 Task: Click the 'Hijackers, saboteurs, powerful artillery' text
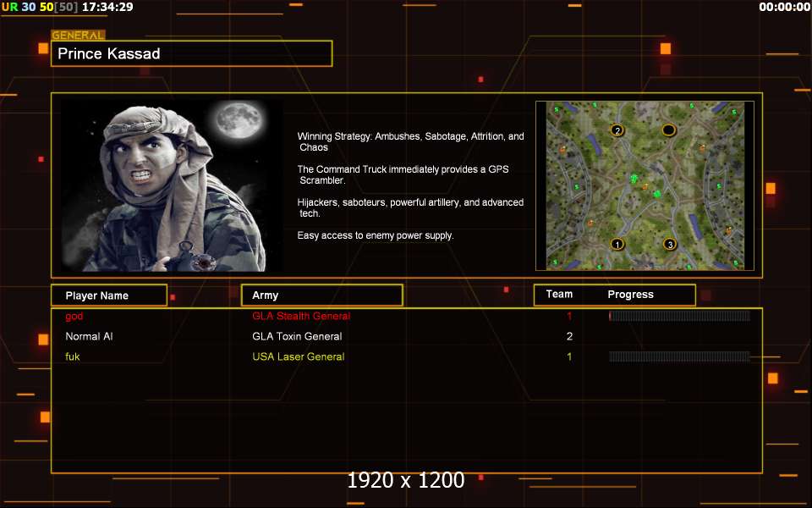click(x=411, y=207)
